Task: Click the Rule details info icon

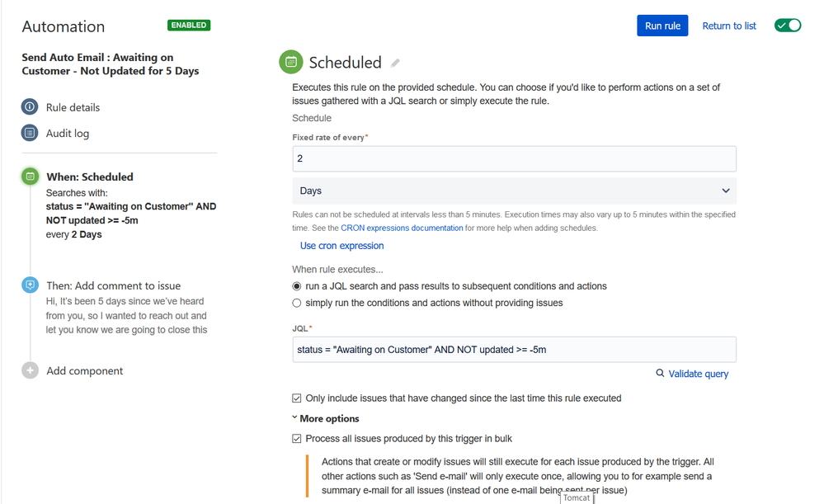Action: (30, 106)
